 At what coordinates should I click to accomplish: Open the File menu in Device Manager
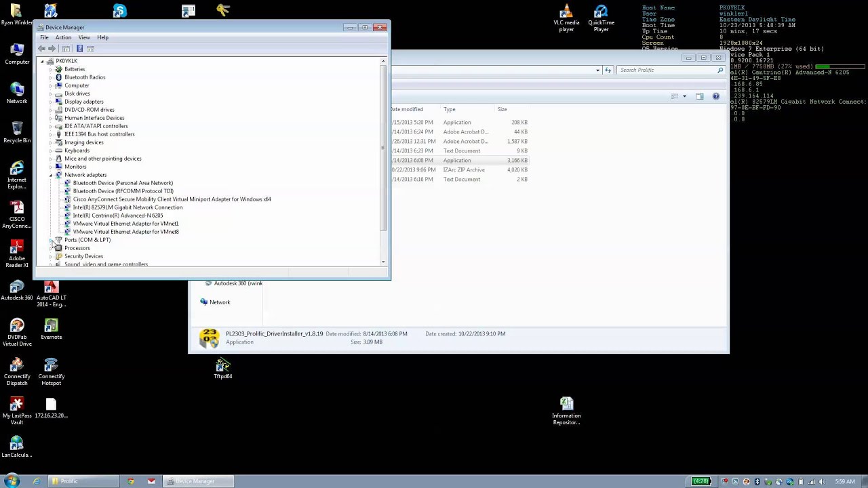tap(44, 37)
